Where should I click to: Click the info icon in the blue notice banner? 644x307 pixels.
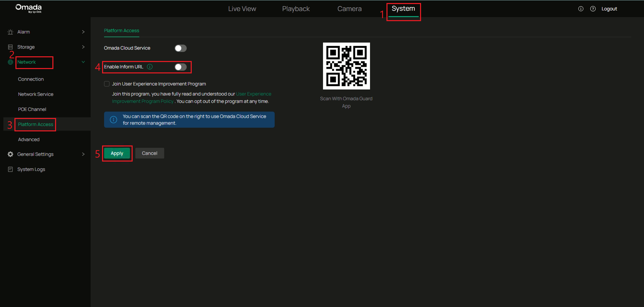(113, 120)
